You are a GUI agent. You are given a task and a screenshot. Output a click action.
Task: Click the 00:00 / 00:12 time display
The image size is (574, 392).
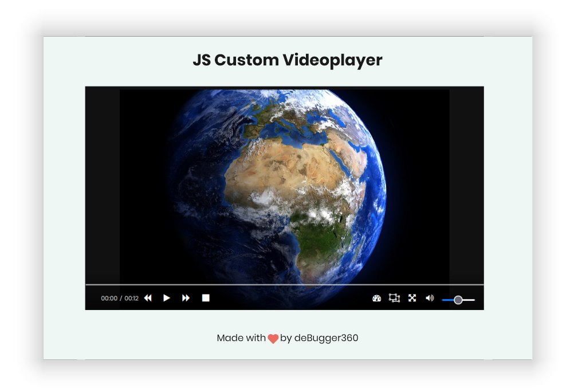120,298
